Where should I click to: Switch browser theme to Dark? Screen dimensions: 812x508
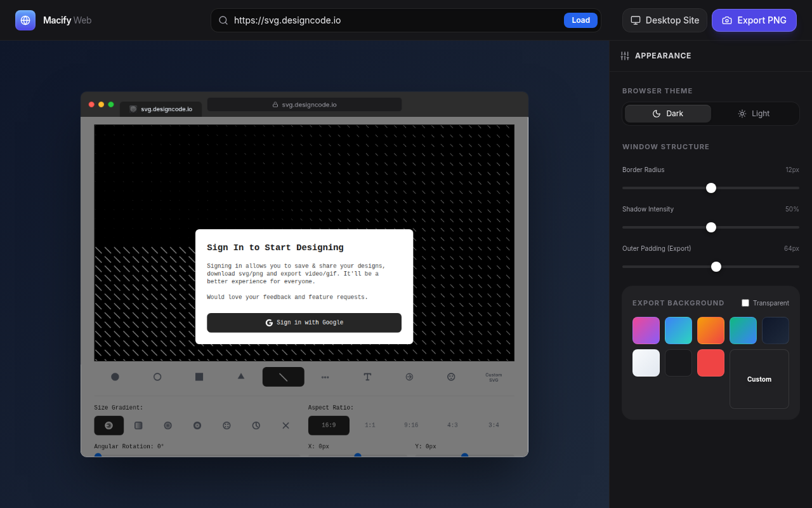(668, 114)
